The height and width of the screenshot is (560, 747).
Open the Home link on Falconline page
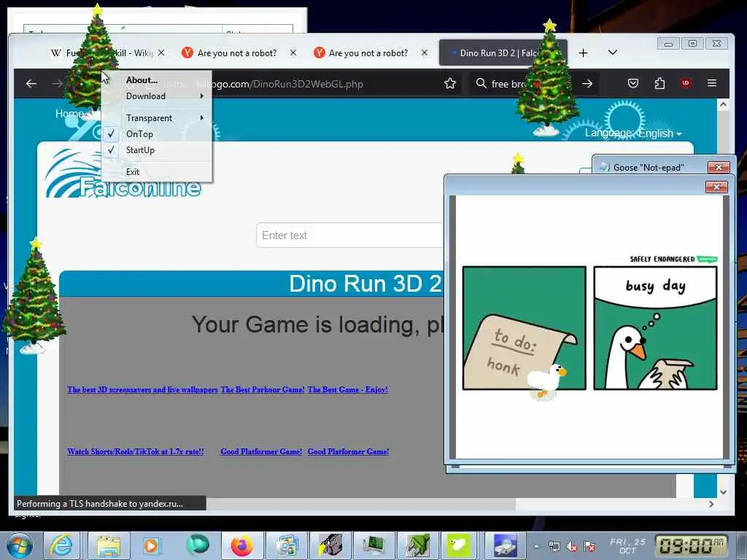(x=69, y=114)
